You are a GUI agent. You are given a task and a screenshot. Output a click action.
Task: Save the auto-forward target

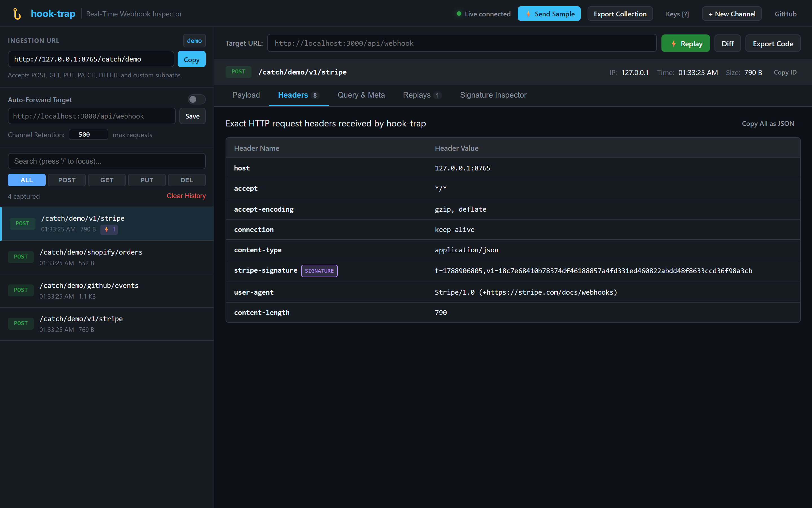click(x=192, y=116)
